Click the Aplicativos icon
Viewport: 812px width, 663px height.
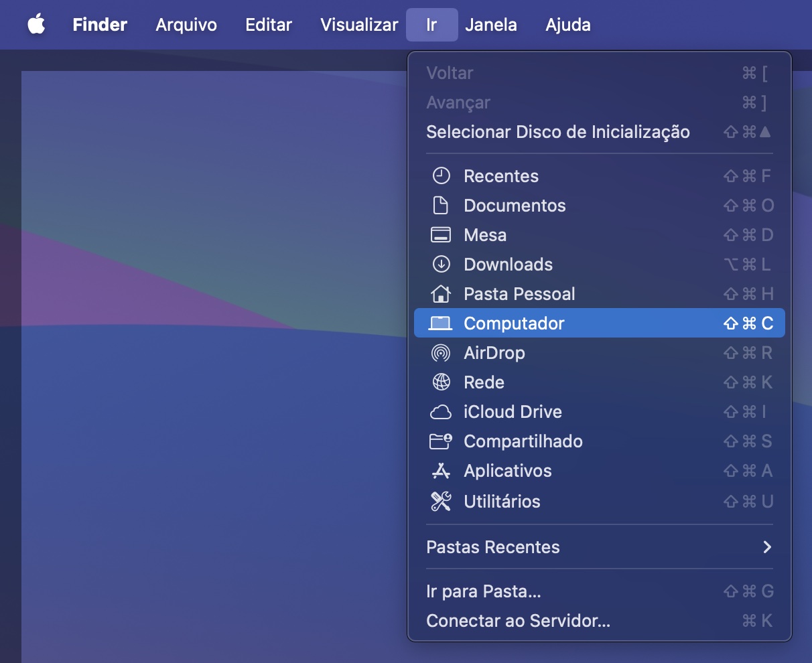(x=442, y=471)
